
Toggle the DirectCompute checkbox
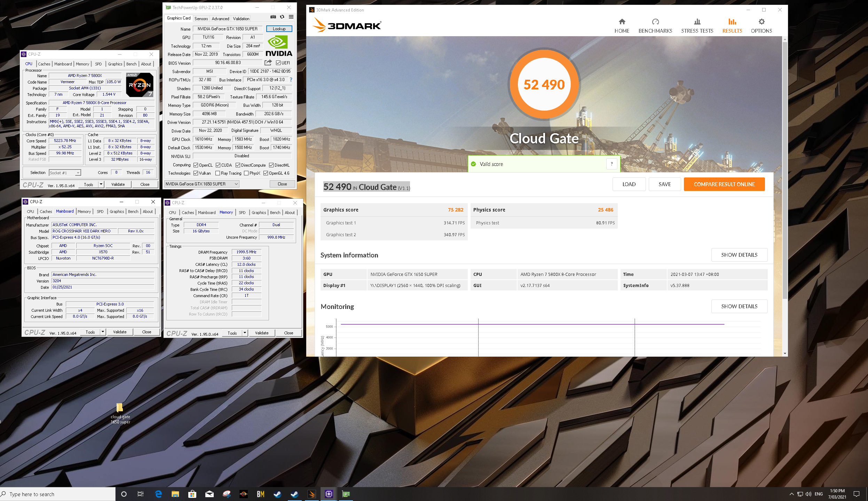pos(238,165)
